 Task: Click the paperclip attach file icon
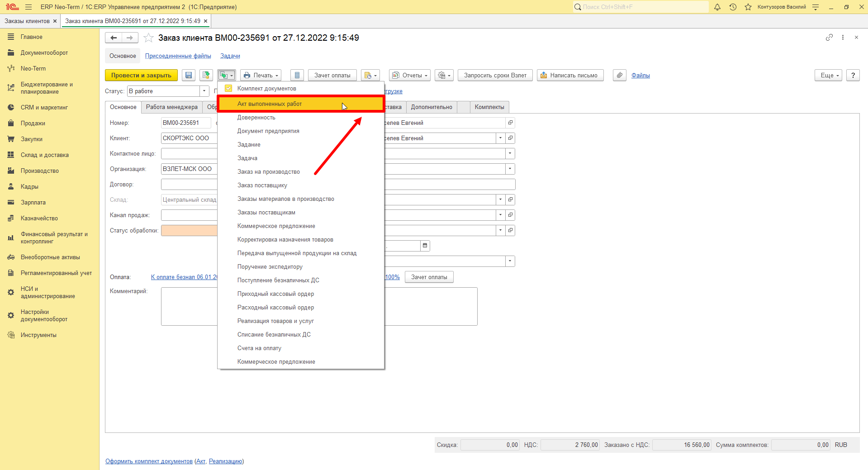coord(620,76)
